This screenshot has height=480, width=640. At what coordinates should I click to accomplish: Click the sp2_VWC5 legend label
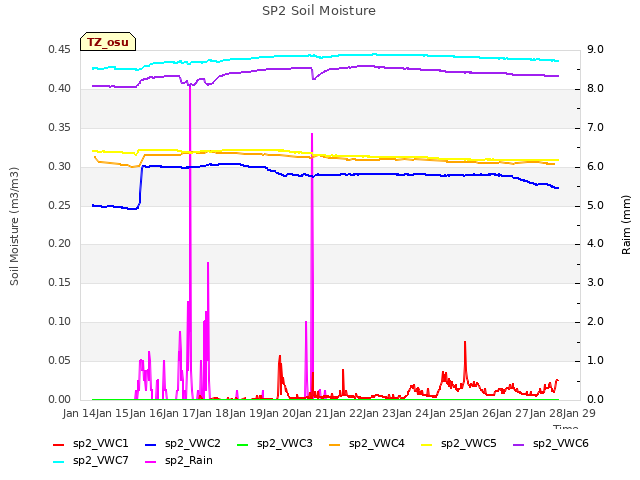[469, 443]
